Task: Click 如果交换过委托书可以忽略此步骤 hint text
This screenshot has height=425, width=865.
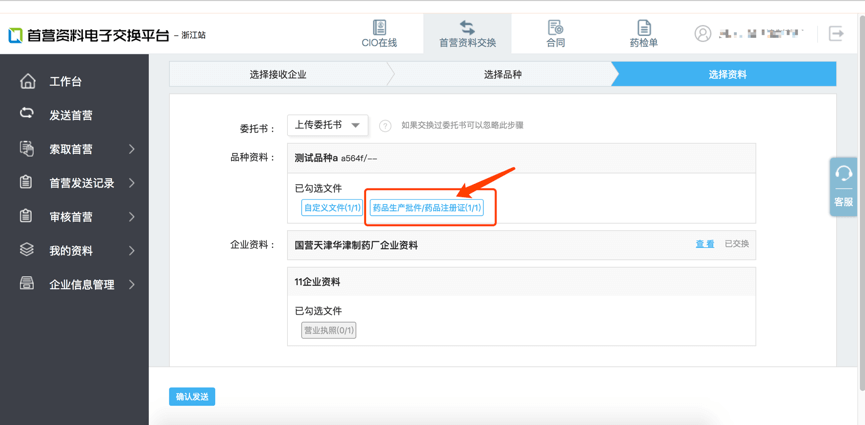Action: tap(462, 125)
